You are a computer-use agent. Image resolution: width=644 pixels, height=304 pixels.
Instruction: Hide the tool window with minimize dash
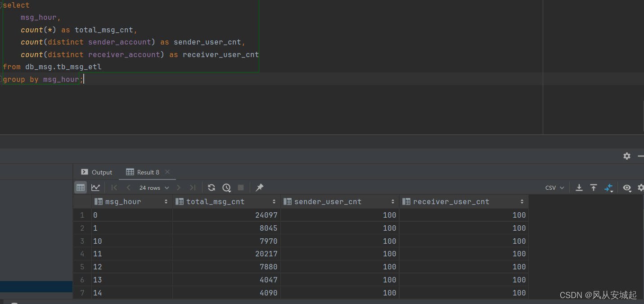pos(641,156)
